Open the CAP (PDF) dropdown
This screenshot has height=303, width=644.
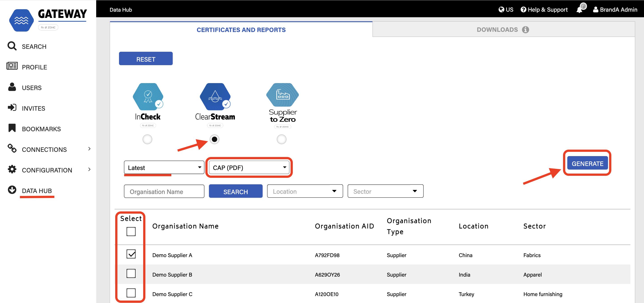[x=249, y=168]
